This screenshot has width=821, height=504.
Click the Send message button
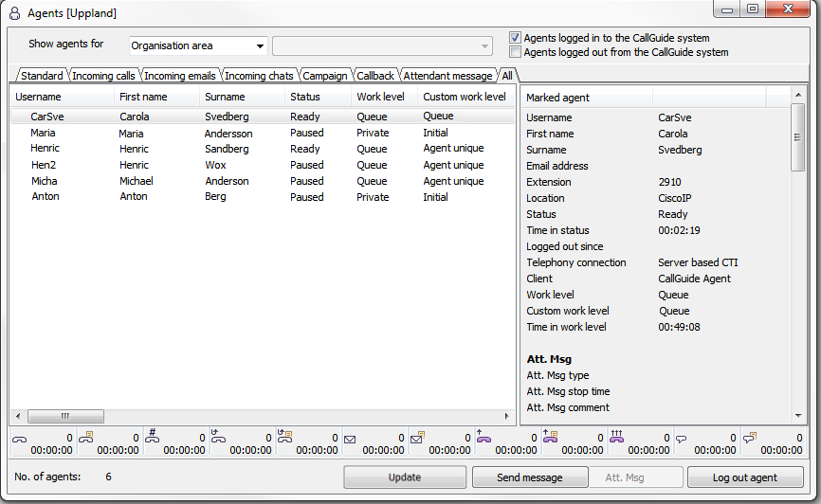529,477
